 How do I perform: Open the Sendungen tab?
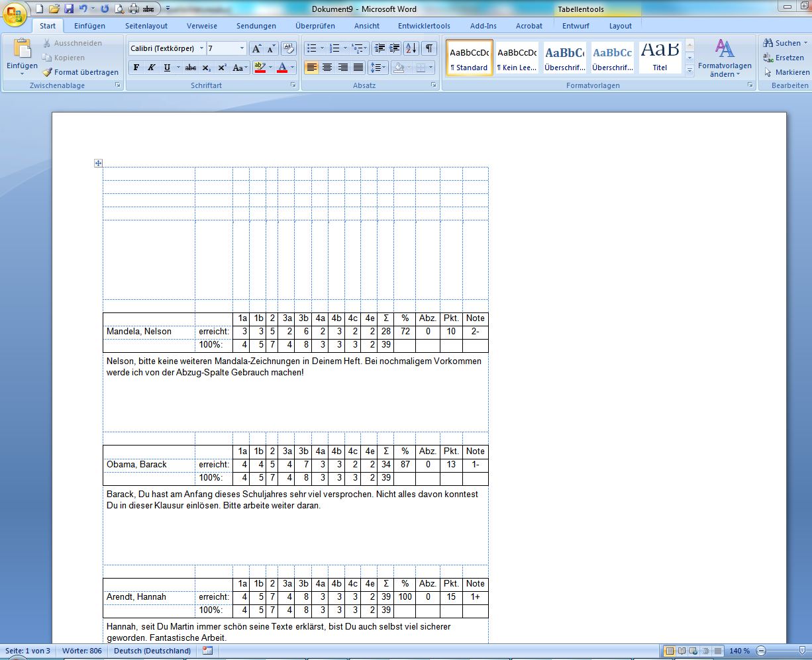pos(256,26)
